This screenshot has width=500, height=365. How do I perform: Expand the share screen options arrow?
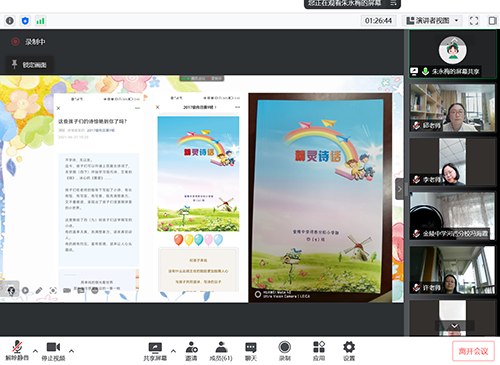[173, 351]
